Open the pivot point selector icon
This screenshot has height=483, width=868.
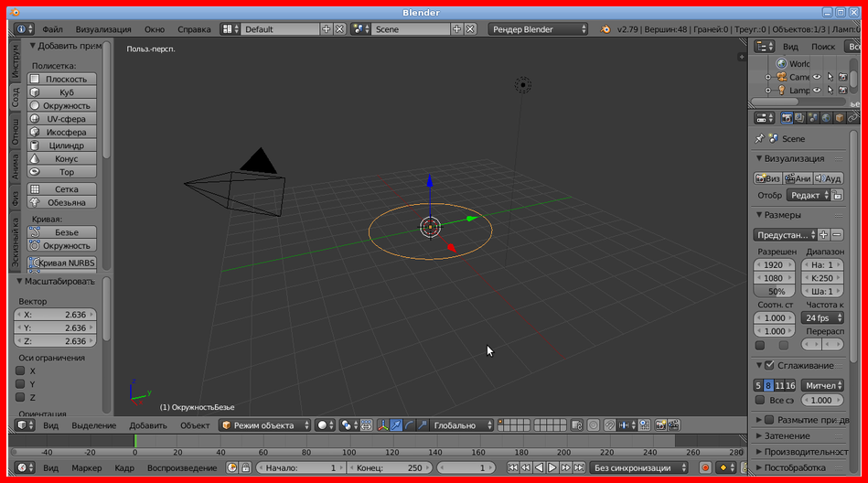[x=348, y=425]
